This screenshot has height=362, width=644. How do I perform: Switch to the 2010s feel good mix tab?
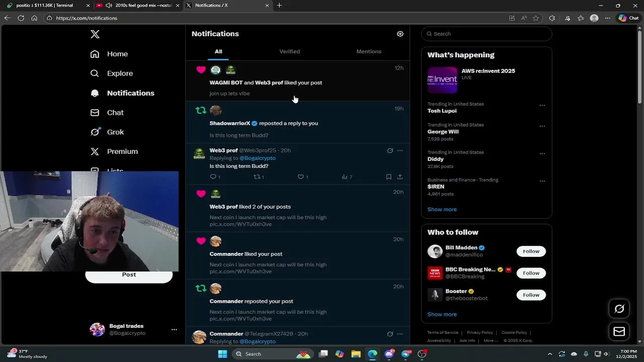pos(138,6)
